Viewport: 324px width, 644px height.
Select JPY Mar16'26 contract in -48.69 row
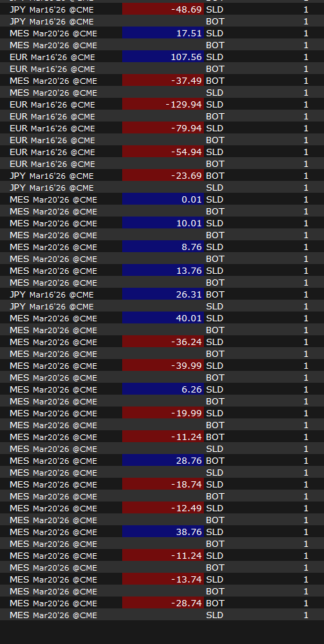(52, 10)
